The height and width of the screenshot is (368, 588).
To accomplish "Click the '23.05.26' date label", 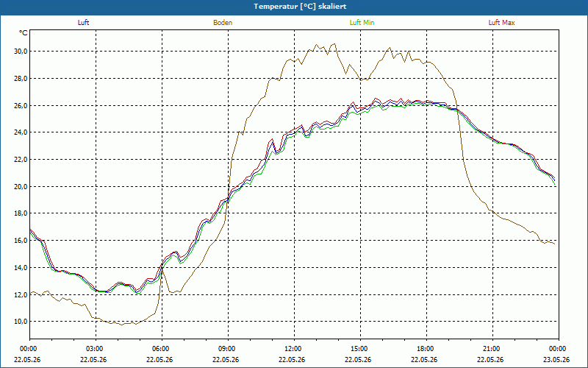I will 556,360.
